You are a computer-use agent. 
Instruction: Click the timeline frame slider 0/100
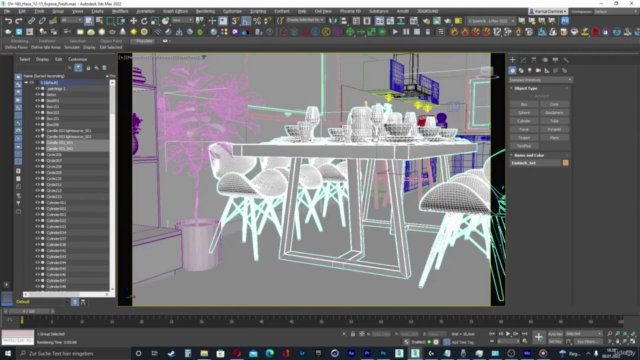pyautogui.click(x=29, y=311)
